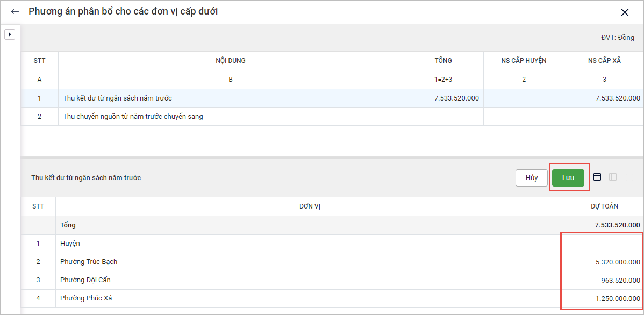Close the Phương án phân bổ dialog
The image size is (644, 315).
[625, 12]
